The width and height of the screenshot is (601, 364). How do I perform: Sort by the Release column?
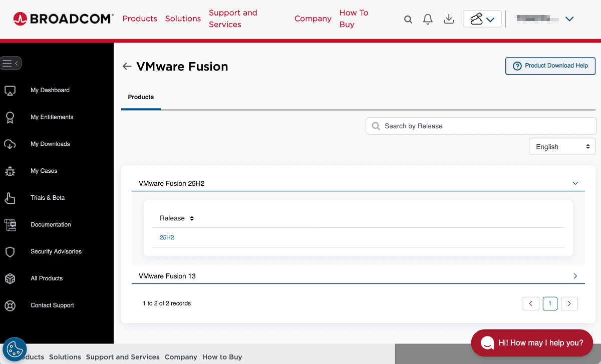(x=176, y=218)
